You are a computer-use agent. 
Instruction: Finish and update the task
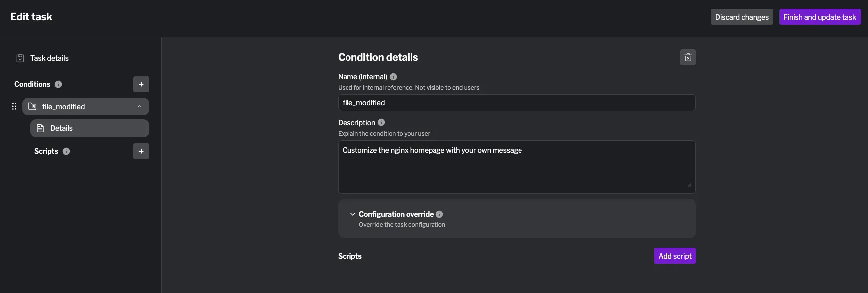coord(819,16)
